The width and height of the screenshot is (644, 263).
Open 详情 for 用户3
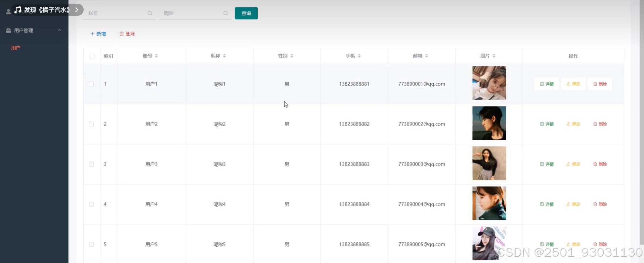547,164
